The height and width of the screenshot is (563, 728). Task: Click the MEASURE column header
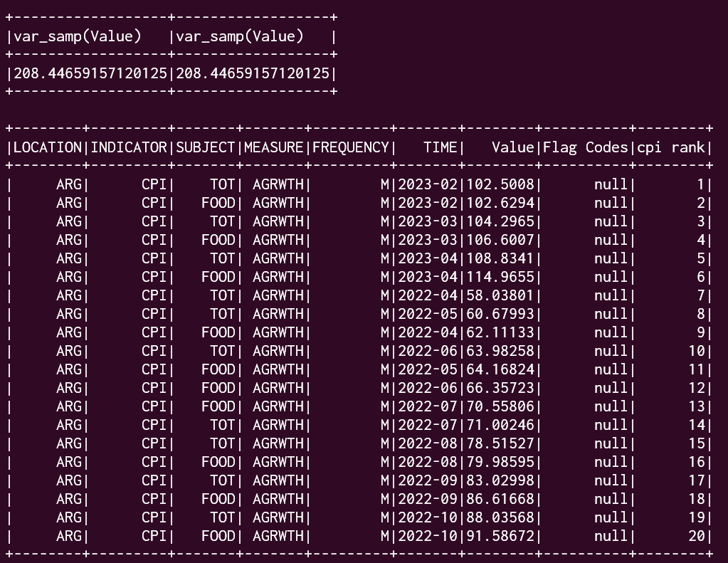tap(275, 147)
